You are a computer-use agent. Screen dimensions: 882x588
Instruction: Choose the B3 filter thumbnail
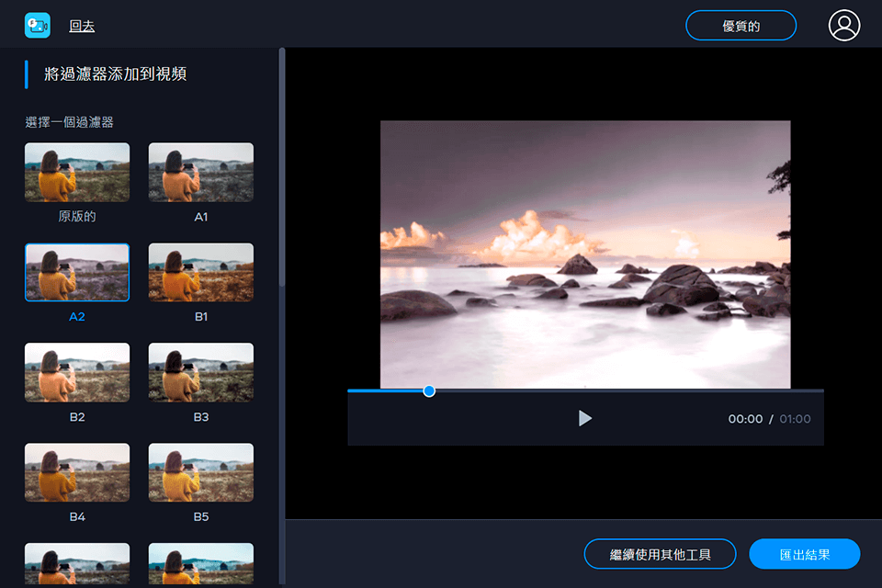pyautogui.click(x=201, y=372)
